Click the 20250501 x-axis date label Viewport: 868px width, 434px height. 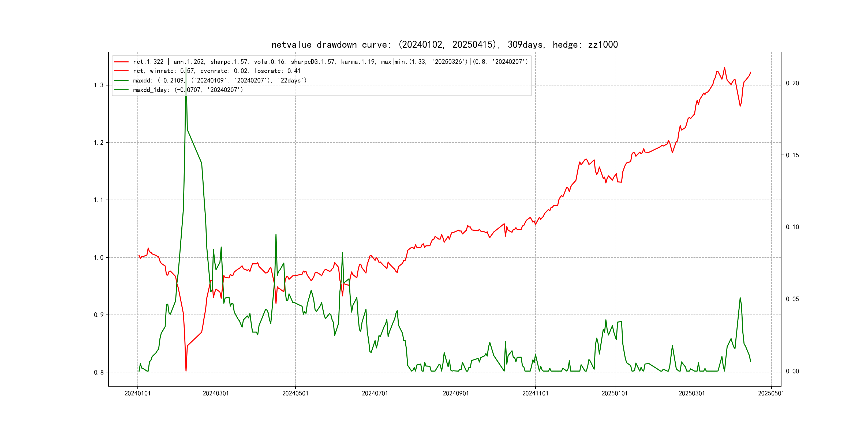tap(771, 394)
